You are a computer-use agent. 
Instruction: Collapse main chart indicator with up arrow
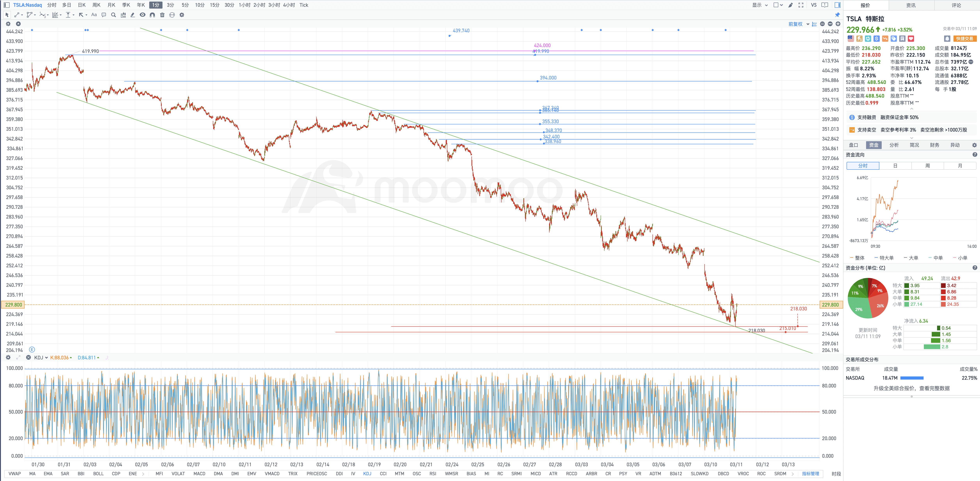click(18, 24)
